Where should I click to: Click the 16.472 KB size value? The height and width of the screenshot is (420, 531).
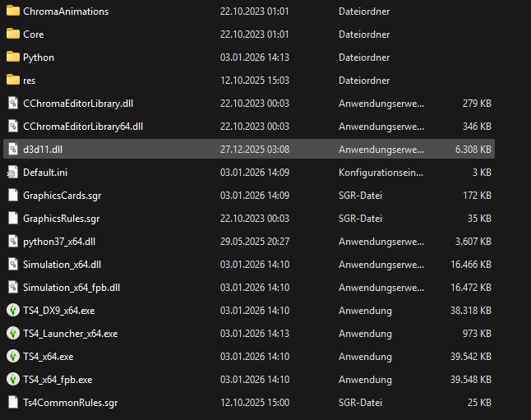(471, 288)
